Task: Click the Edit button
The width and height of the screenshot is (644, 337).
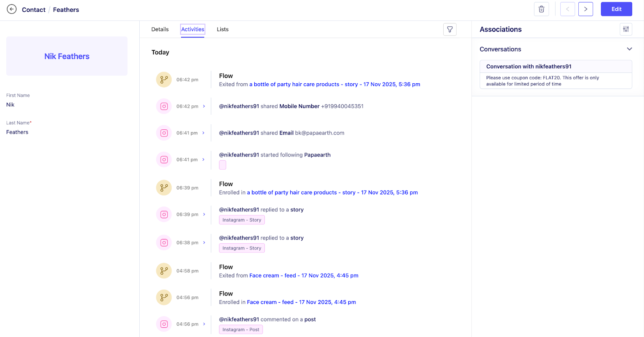Action: [616, 9]
